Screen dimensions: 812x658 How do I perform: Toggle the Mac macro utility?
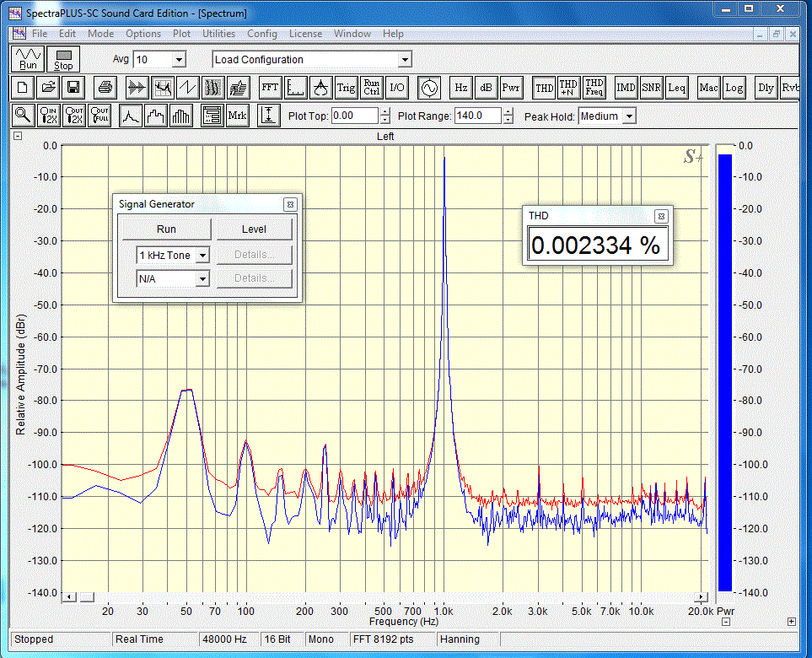708,88
